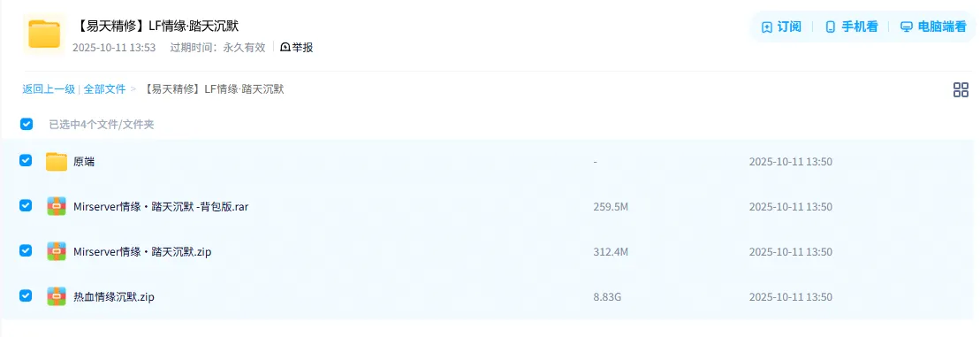980x337 pixels.
Task: Select Mirserver情缘·踏天沉默 -背包版.rar file name
Action: click(161, 207)
